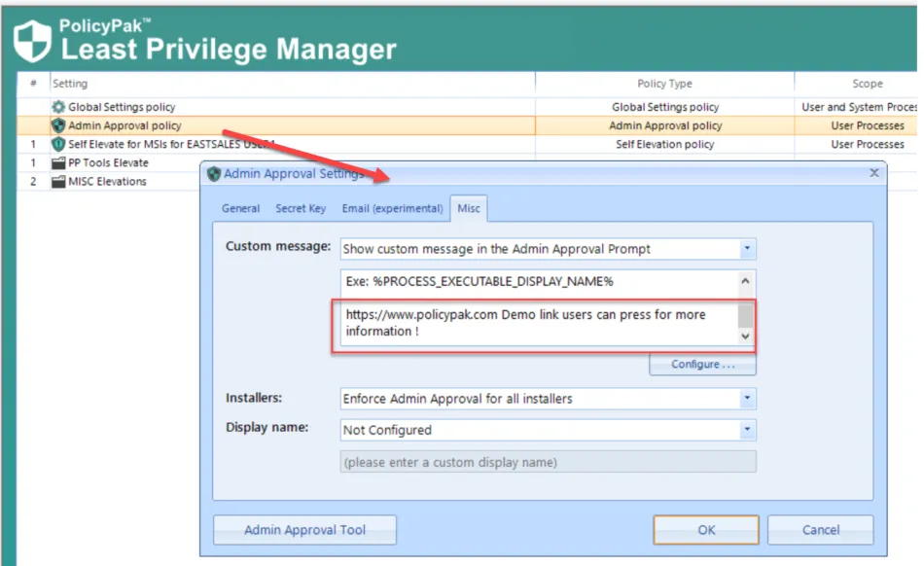924x566 pixels.
Task: Switch to the General tab
Action: click(240, 208)
